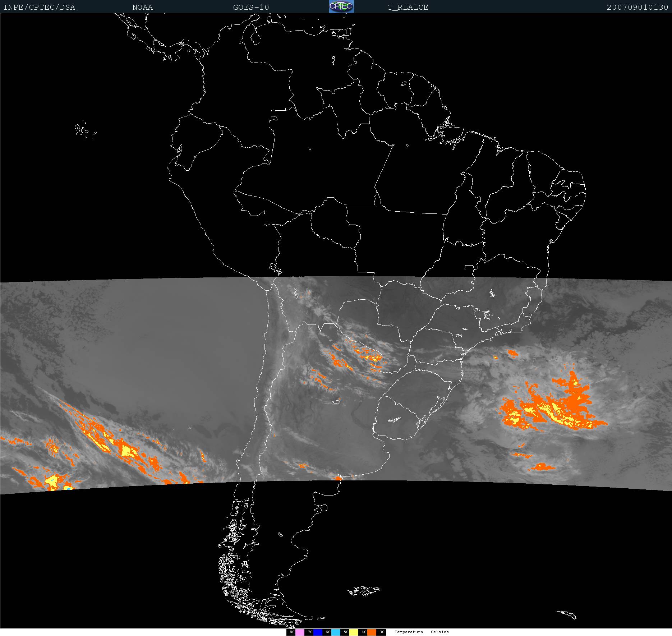Click the NOAA label in header
This screenshot has height=636, width=672.
pyautogui.click(x=142, y=7)
